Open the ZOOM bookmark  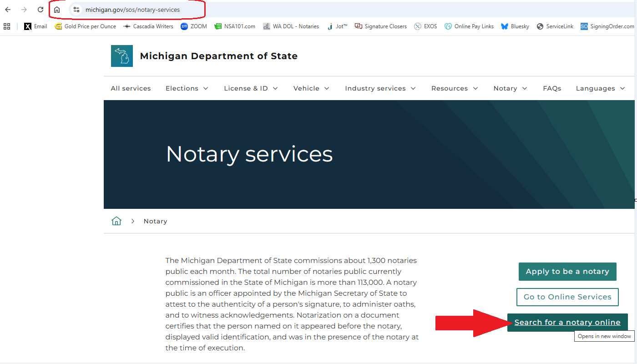193,26
